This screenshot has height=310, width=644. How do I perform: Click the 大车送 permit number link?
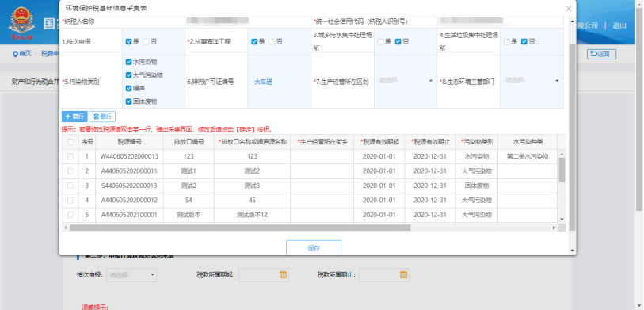pos(264,82)
